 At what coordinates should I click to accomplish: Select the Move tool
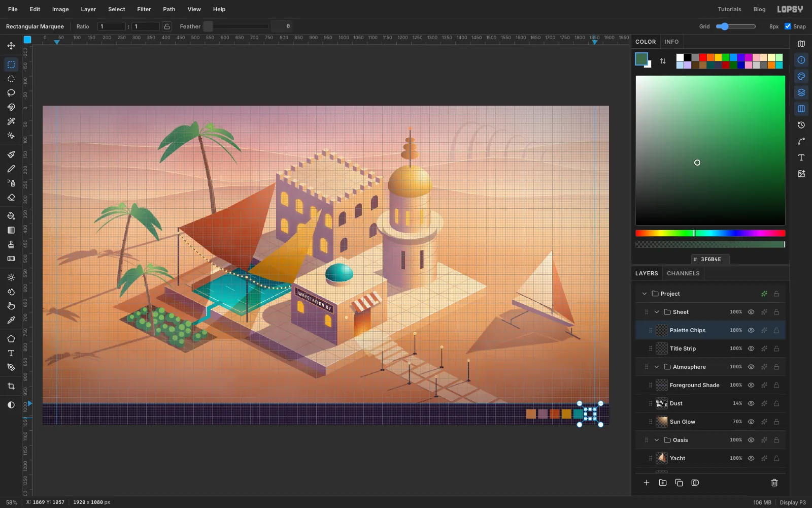(x=11, y=46)
